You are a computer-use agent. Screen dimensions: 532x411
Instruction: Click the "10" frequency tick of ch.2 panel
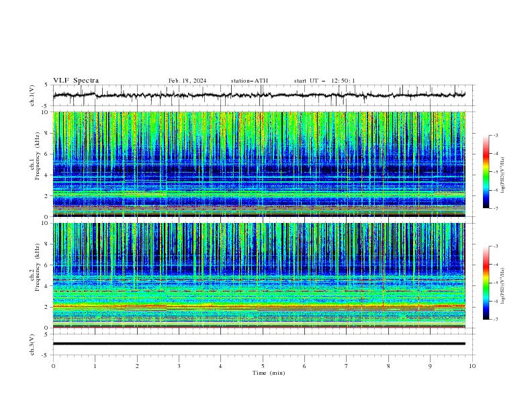(x=45, y=223)
